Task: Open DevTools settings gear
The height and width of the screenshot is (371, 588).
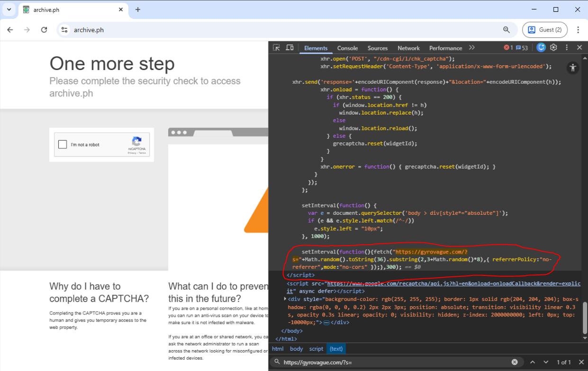Action: click(x=553, y=47)
